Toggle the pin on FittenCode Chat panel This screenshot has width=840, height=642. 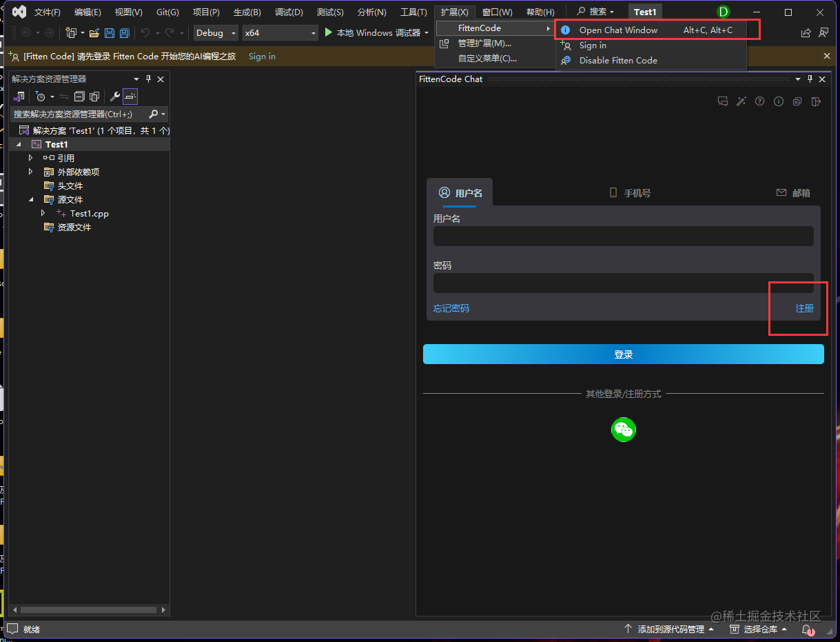810,79
